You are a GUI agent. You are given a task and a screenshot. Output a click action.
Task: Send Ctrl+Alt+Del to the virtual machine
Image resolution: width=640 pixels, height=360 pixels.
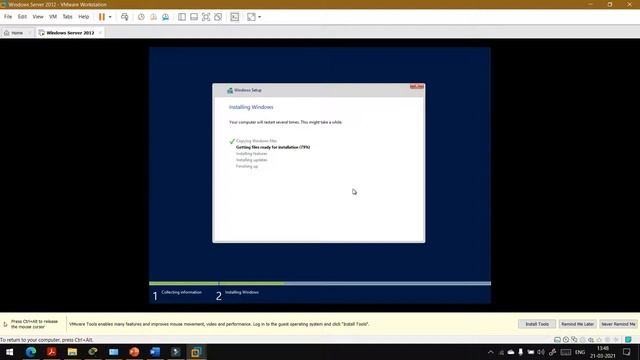pyautogui.click(x=124, y=17)
